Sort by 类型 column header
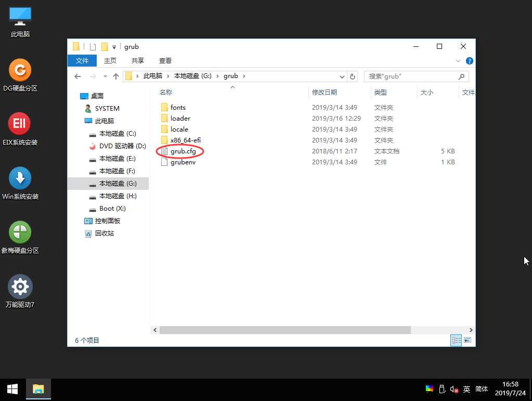The height and width of the screenshot is (401, 532). [380, 92]
